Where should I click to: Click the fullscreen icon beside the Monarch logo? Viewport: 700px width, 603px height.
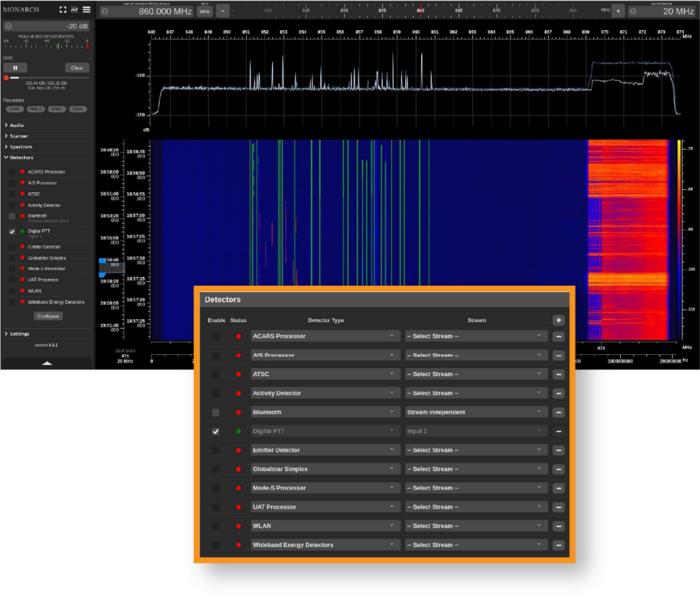point(63,10)
